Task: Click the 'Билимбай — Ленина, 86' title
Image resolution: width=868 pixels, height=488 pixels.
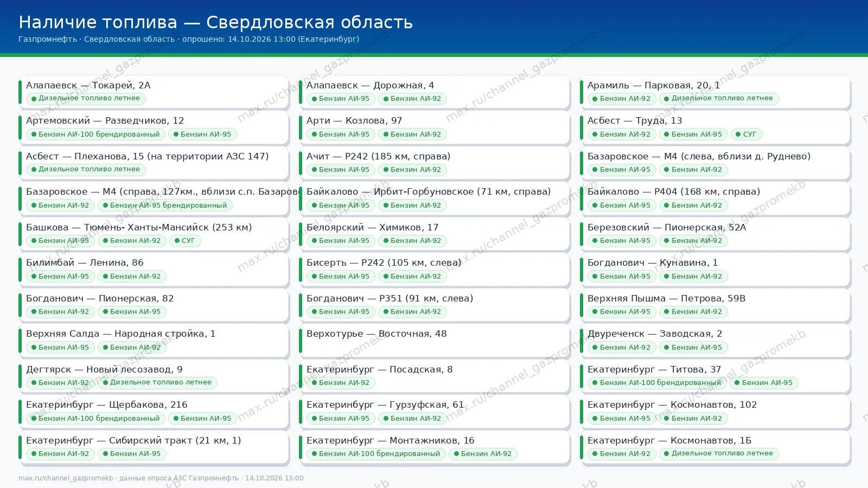Action: pyautogui.click(x=85, y=262)
